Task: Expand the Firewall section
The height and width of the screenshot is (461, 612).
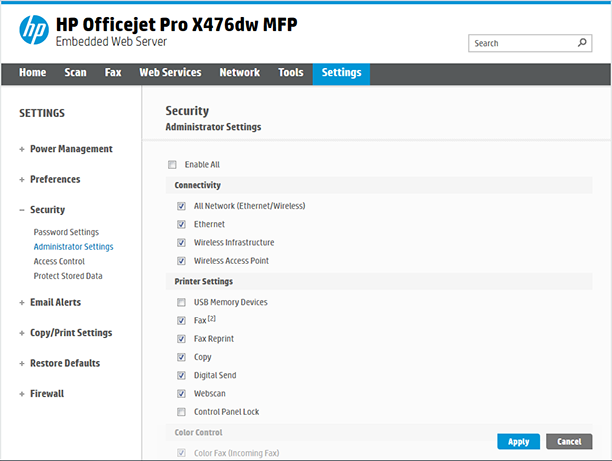Action: click(x=46, y=394)
